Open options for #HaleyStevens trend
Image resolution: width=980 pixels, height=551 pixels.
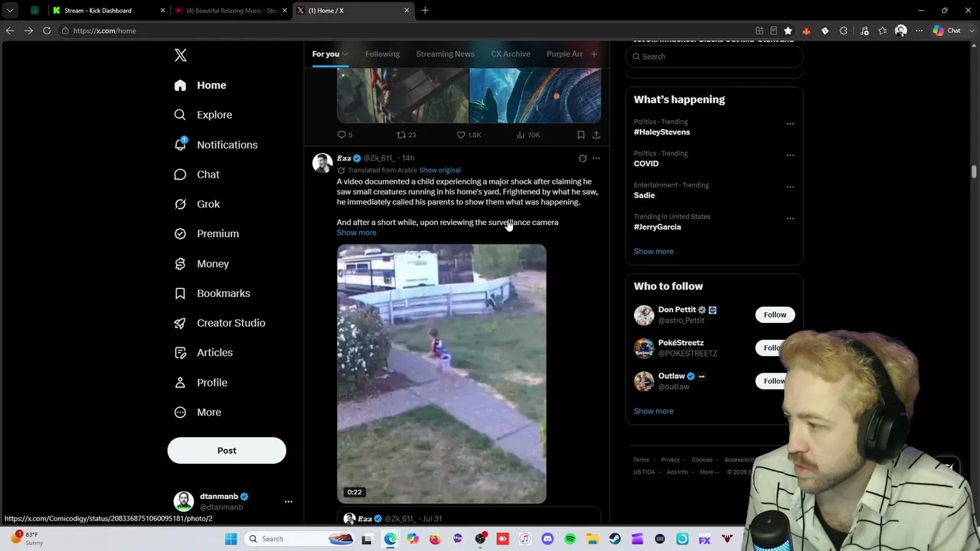point(790,124)
